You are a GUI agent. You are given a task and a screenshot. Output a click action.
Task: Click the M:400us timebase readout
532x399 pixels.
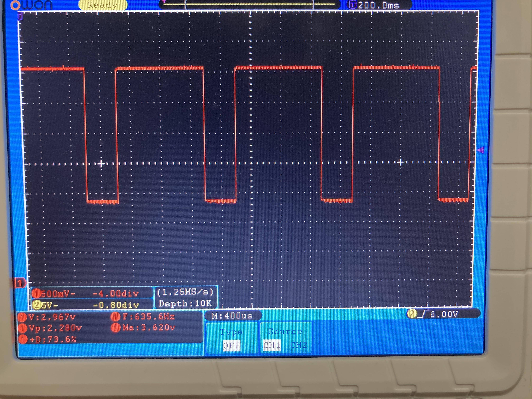(x=232, y=316)
